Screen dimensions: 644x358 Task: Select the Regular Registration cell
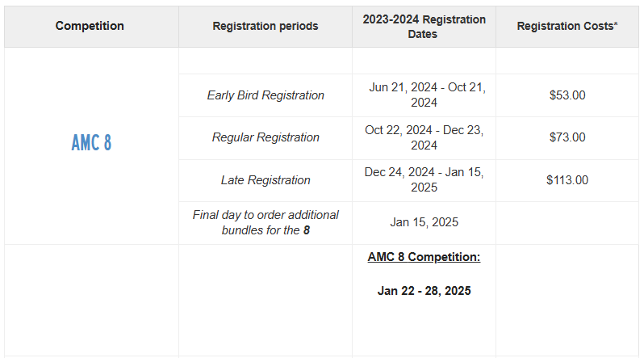point(266,137)
